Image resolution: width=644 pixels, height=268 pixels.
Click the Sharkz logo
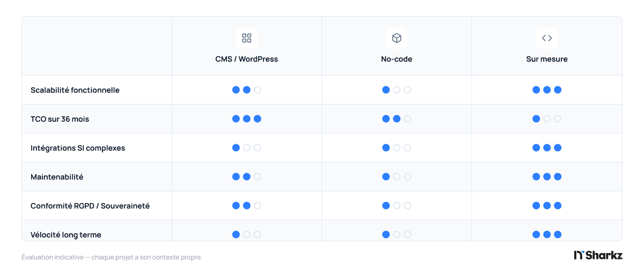[598, 255]
